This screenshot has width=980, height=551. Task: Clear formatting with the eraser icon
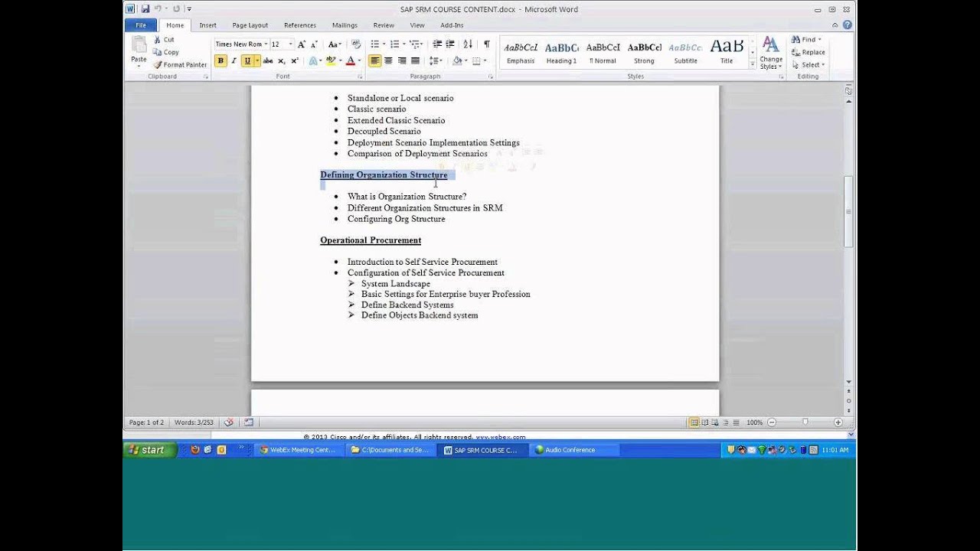pyautogui.click(x=356, y=44)
